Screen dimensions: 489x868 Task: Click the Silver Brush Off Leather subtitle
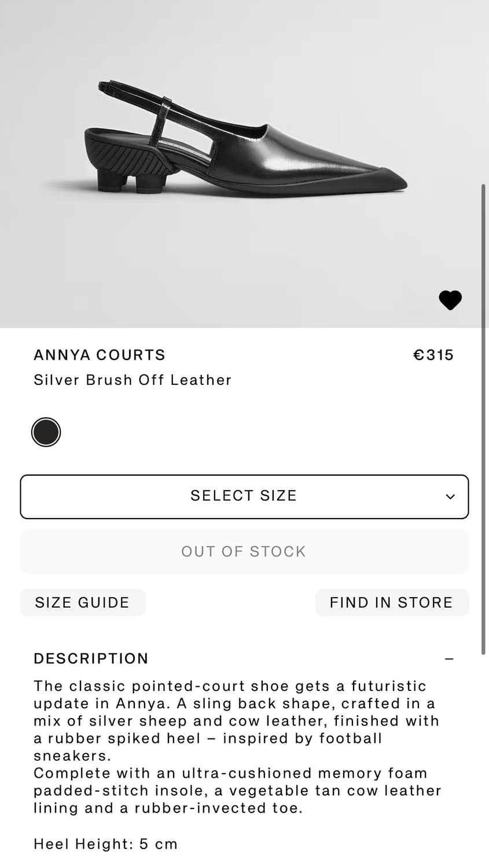pos(133,380)
